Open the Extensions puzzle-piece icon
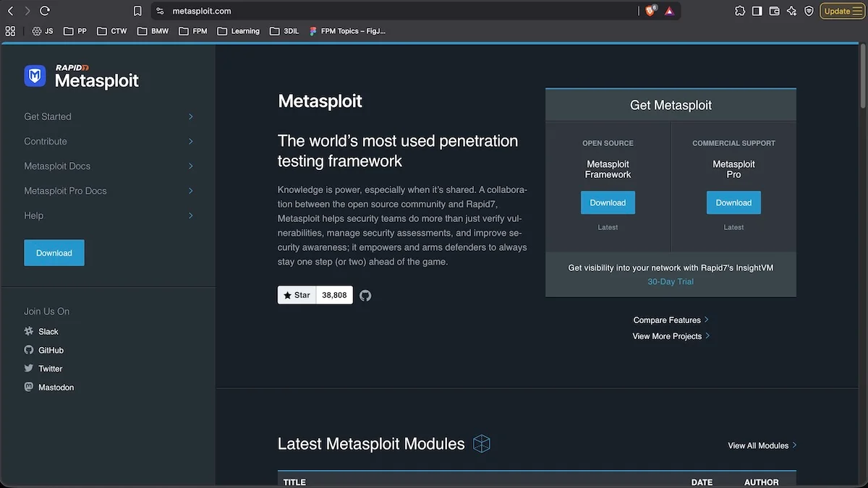Image resolution: width=868 pixels, height=488 pixels. 739,11
